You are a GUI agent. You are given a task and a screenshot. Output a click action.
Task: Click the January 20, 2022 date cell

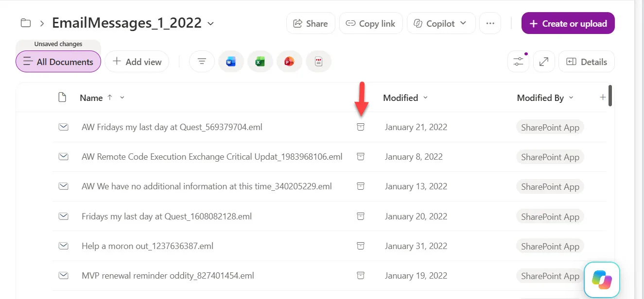pyautogui.click(x=416, y=216)
